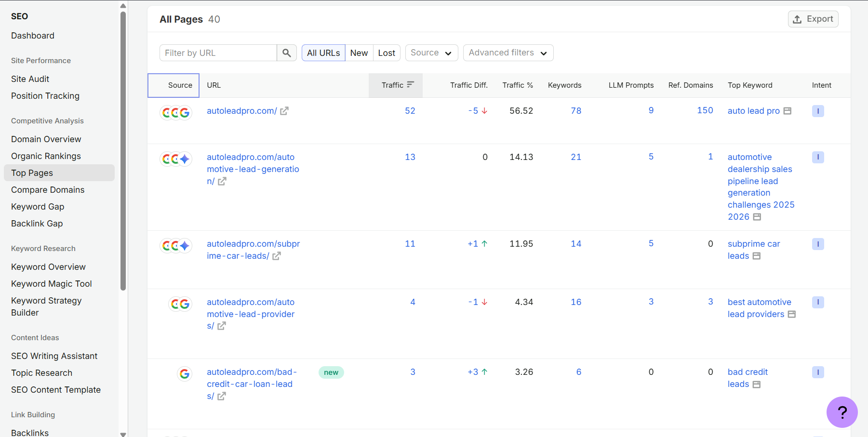This screenshot has width=868, height=437.
Task: Click the Source column header
Action: [174, 85]
